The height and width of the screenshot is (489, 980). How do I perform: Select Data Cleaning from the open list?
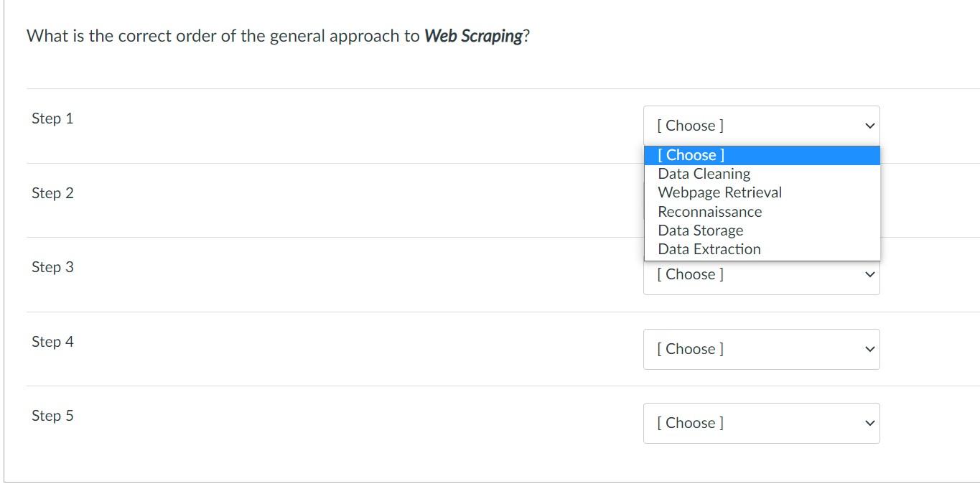[x=762, y=174]
